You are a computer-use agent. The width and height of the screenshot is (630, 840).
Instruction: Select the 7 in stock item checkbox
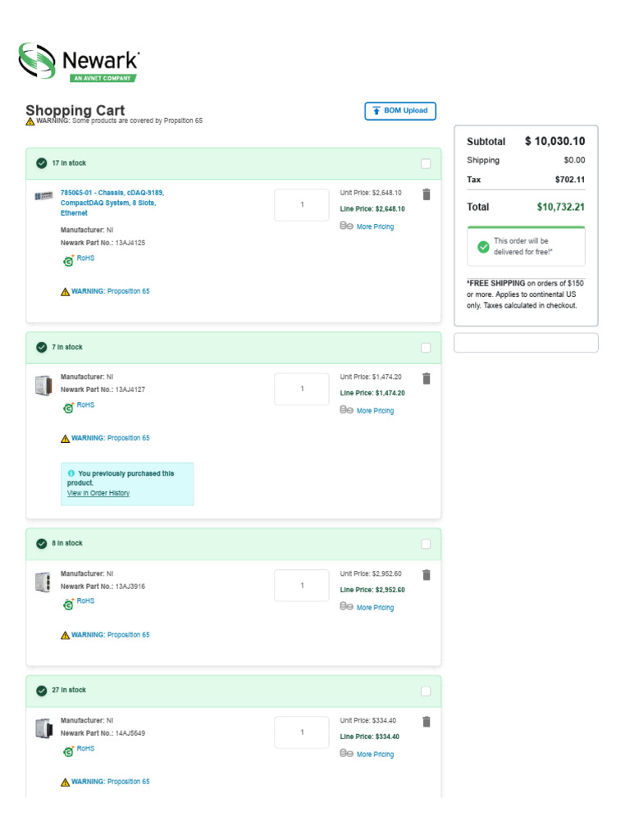tap(426, 348)
